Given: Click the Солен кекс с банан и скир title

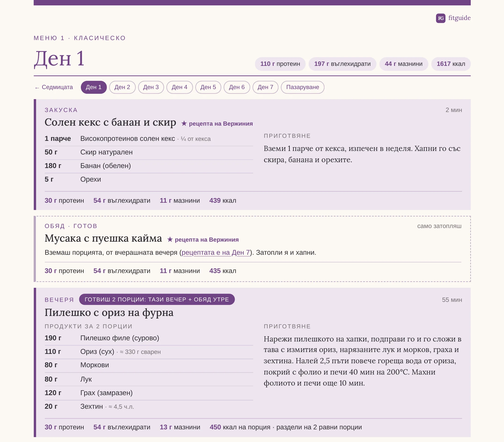Looking at the screenshot, I should pos(110,122).
